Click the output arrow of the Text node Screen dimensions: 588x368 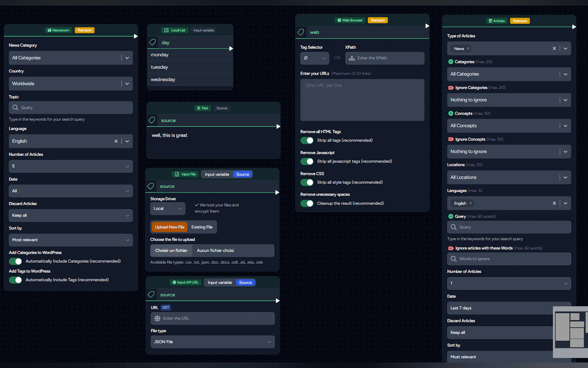coord(278,127)
